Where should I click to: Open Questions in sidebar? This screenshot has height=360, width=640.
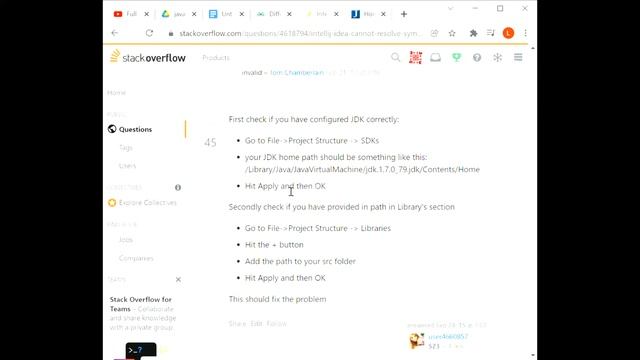(x=136, y=129)
